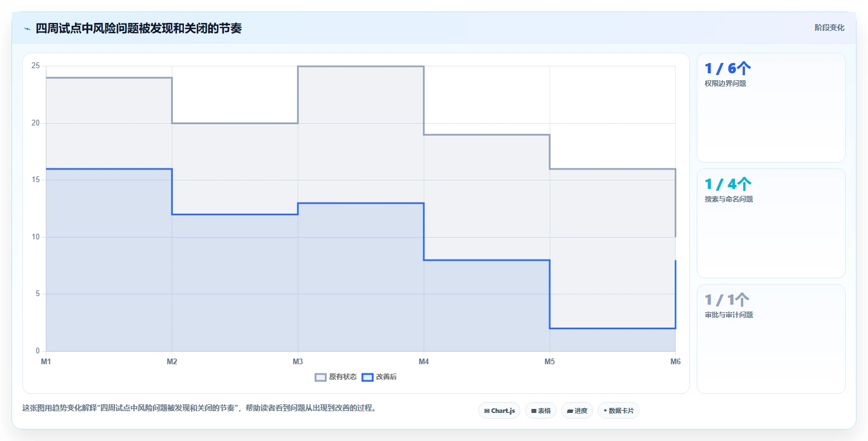Click the M5 axis label

[x=550, y=361]
